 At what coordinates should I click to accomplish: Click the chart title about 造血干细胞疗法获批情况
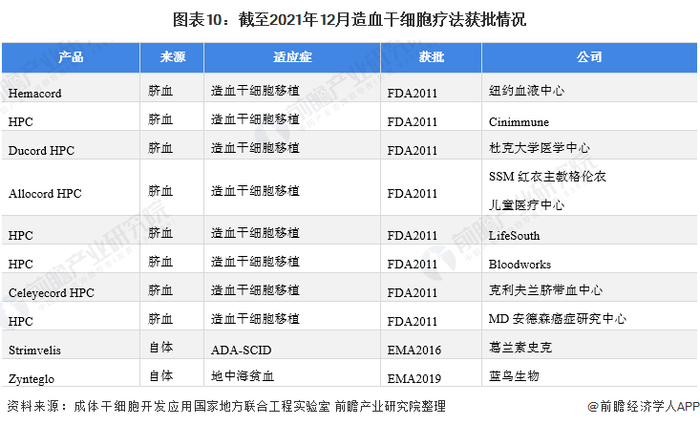(x=350, y=20)
